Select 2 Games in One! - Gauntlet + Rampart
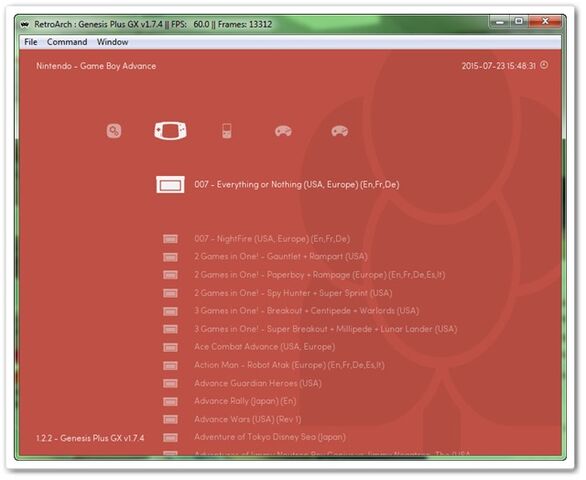Screen dimensions: 586x480 [x=281, y=256]
